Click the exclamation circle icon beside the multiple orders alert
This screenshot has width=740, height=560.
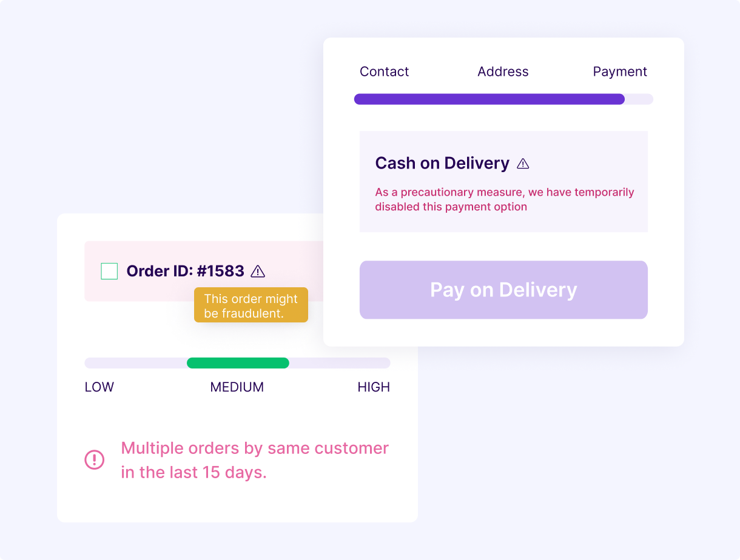click(94, 459)
